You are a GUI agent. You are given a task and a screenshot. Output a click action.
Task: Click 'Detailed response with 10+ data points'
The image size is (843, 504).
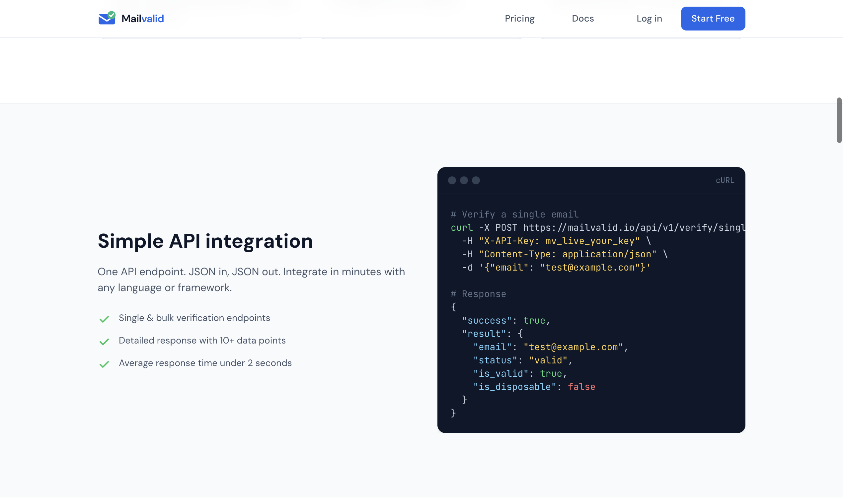click(202, 340)
